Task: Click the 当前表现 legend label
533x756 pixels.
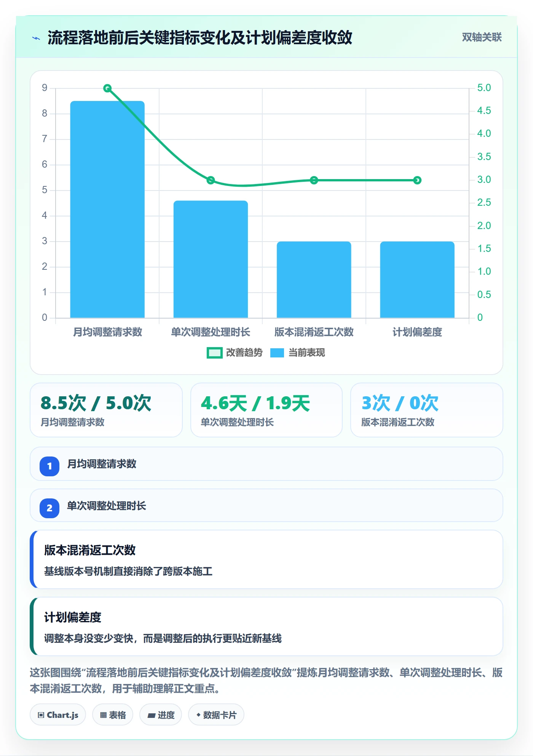Action: click(306, 353)
